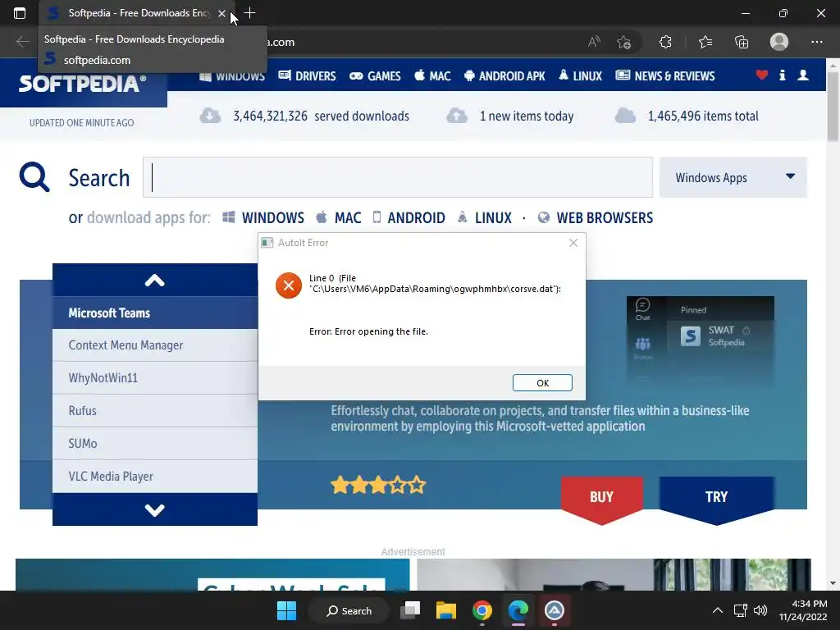Open the MAC category in nav bar

[432, 76]
